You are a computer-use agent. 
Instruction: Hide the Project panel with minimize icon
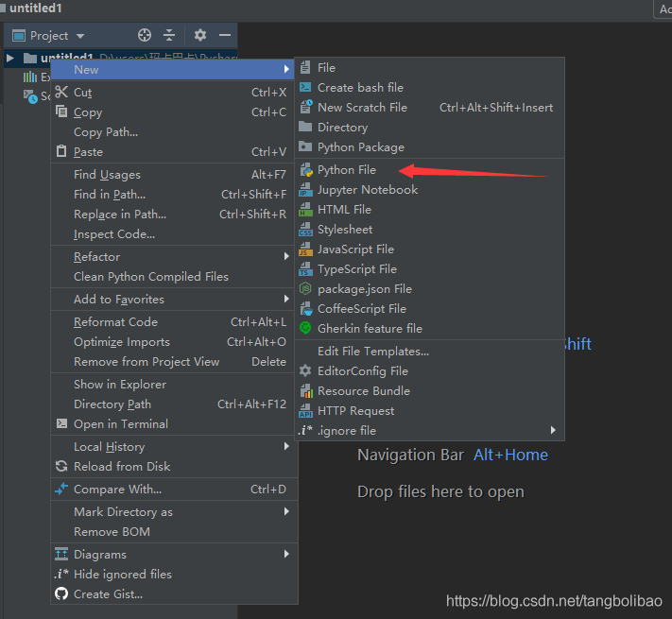coord(225,35)
